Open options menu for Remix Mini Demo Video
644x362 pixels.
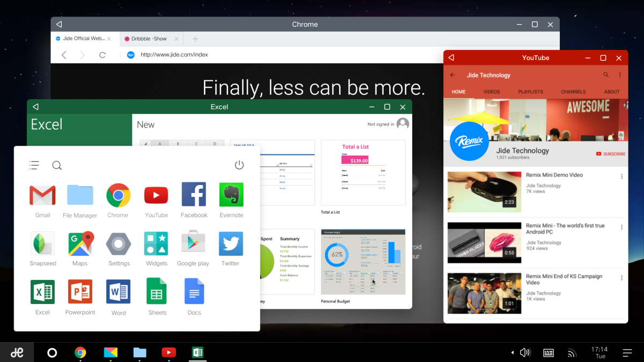click(621, 175)
